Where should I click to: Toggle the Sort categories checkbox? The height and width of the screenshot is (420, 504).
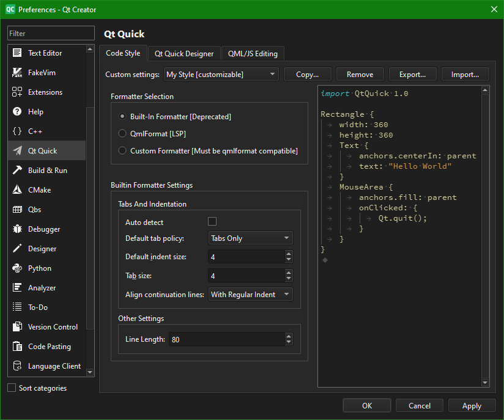(x=12, y=388)
